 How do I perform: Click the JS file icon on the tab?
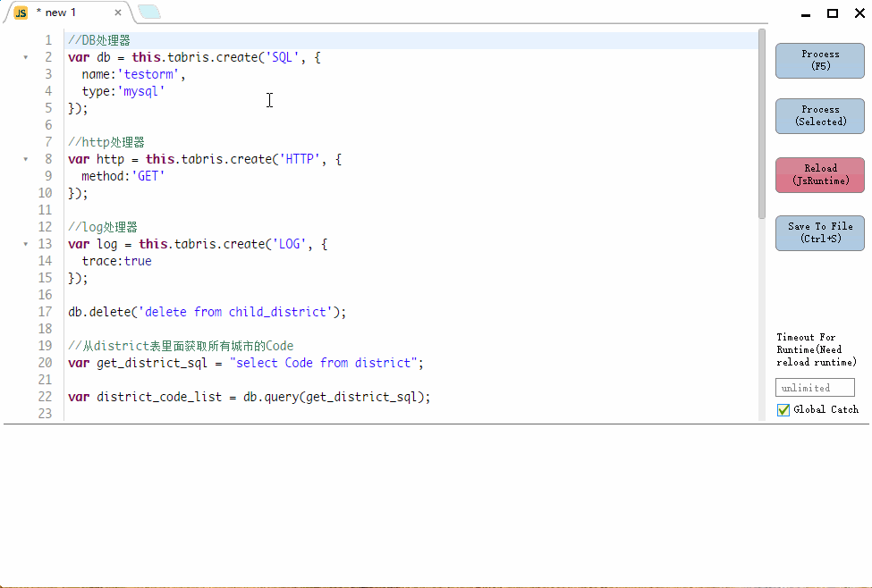click(x=21, y=13)
